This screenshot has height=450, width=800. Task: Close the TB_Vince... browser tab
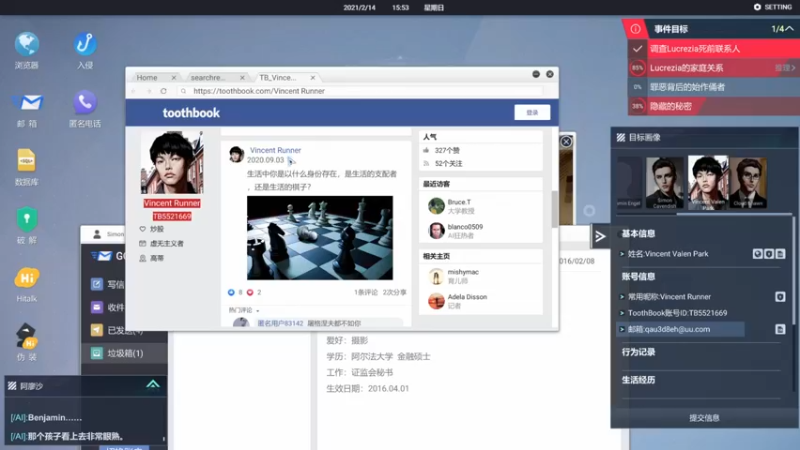pos(313,78)
